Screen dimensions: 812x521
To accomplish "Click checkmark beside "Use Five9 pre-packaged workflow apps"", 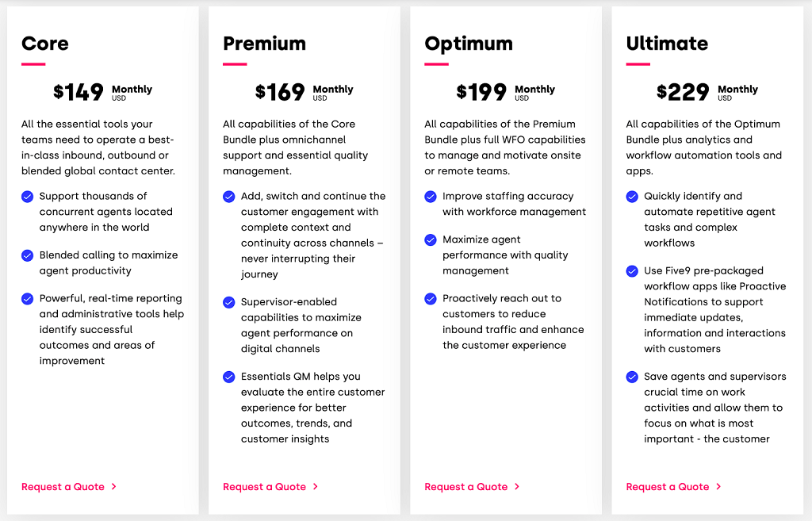I will 632,271.
